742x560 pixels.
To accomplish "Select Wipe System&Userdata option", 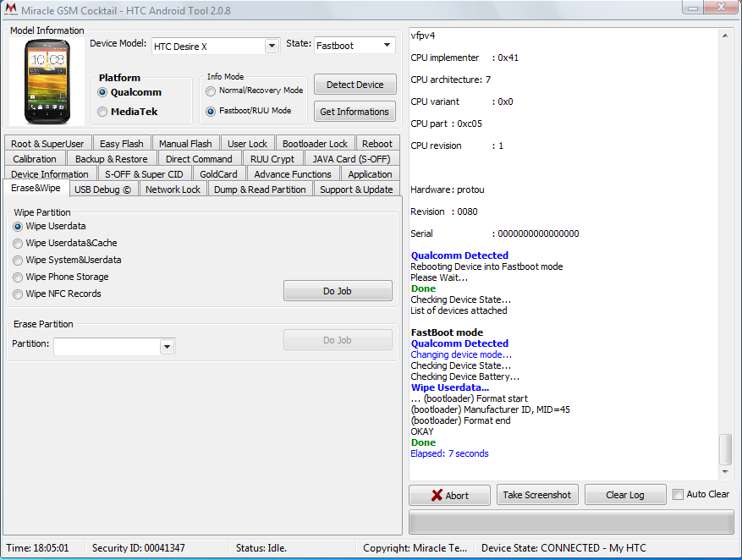I will tap(18, 261).
